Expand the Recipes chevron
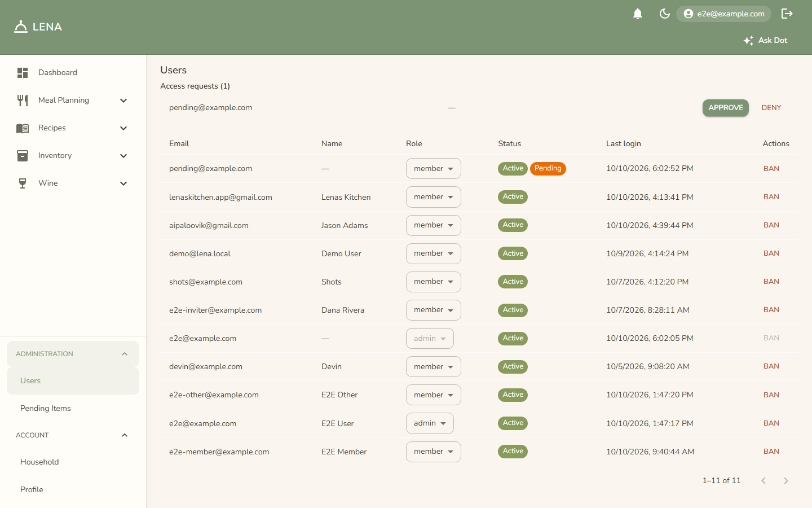Image resolution: width=812 pixels, height=508 pixels. point(123,128)
